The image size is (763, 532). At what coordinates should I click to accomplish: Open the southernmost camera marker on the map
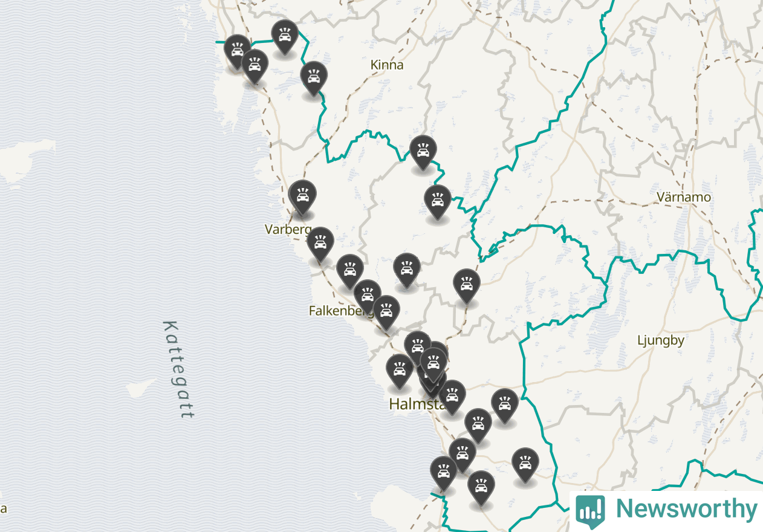click(x=481, y=487)
